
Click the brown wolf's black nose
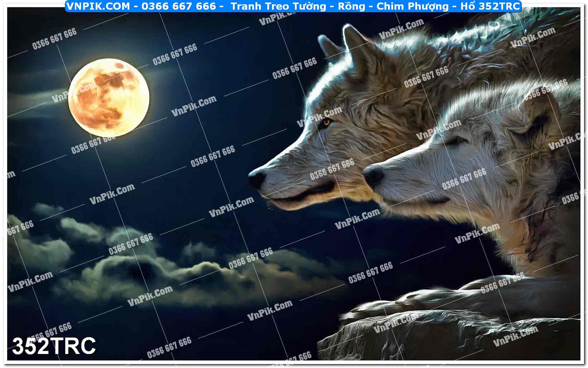pyautogui.click(x=257, y=177)
